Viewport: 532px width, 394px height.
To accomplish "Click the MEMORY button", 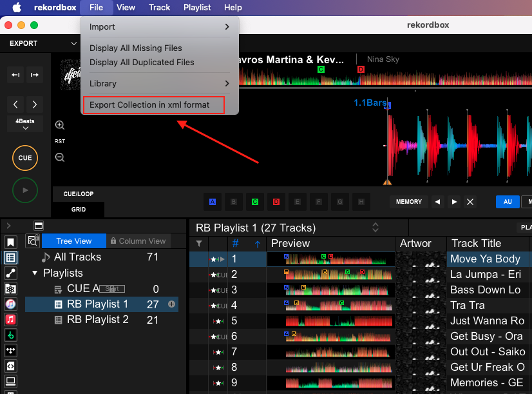I will [409, 202].
